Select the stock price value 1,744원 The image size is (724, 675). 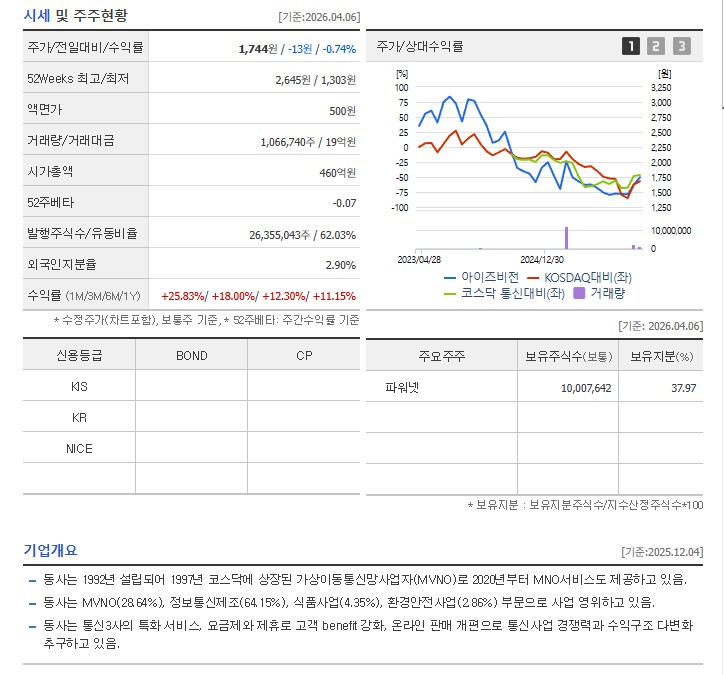[258, 49]
